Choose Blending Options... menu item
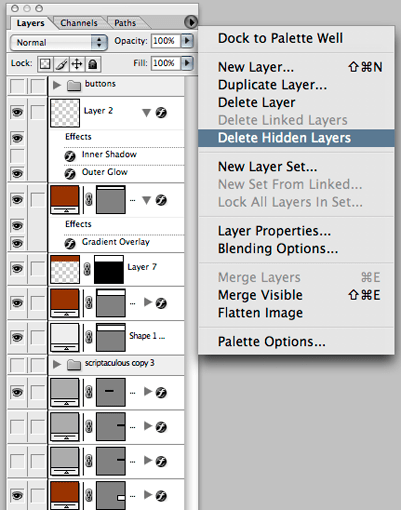This screenshot has height=510, width=401. 296,248
